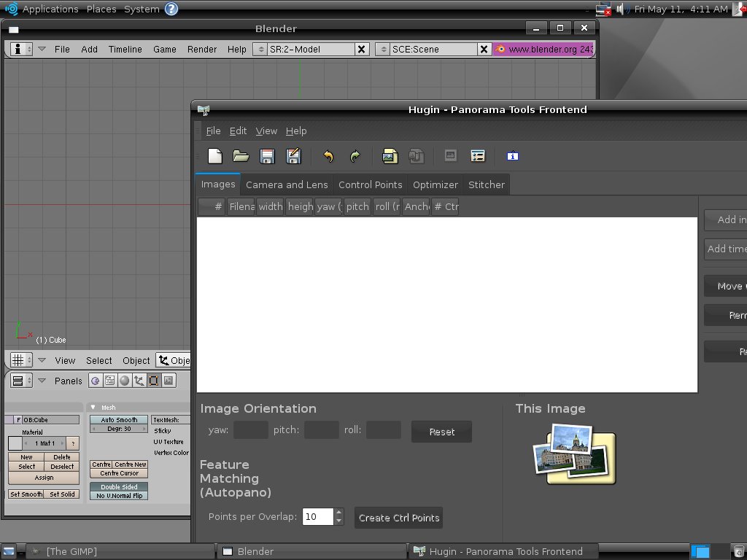This screenshot has width=747, height=560.
Task: Select the Scene image icon in Blender Panels
Action: click(169, 381)
